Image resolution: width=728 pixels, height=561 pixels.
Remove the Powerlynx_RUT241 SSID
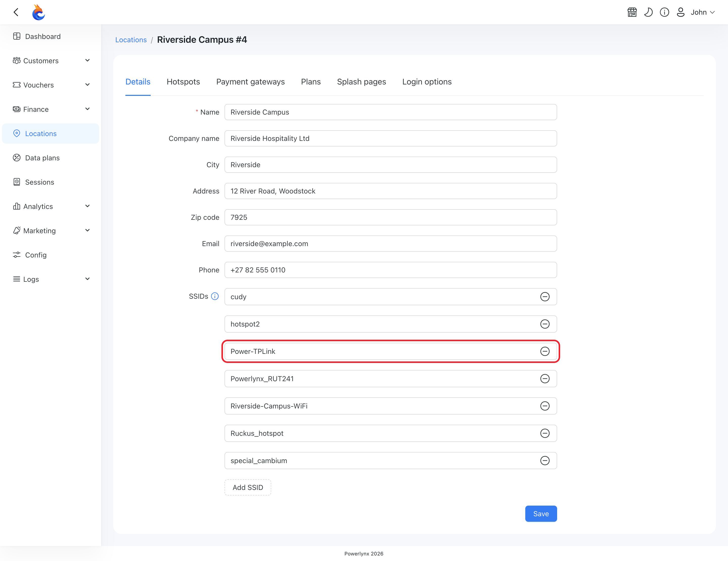tap(545, 379)
